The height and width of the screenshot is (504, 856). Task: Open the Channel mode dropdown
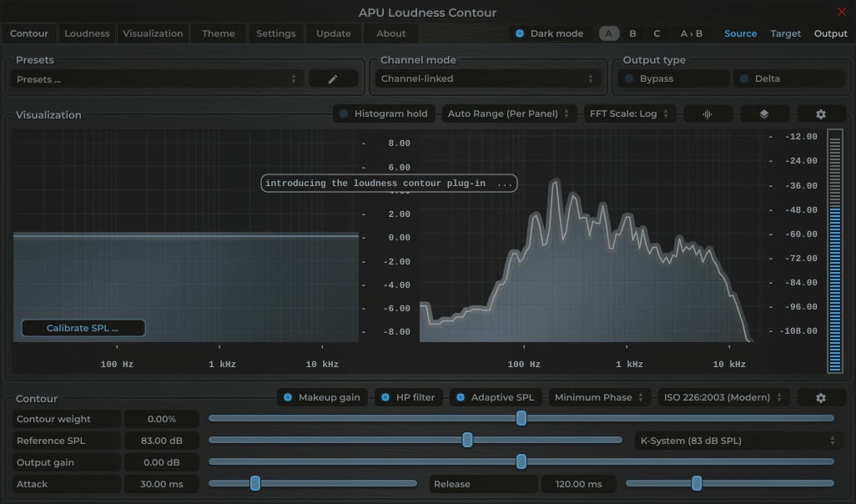pos(488,78)
